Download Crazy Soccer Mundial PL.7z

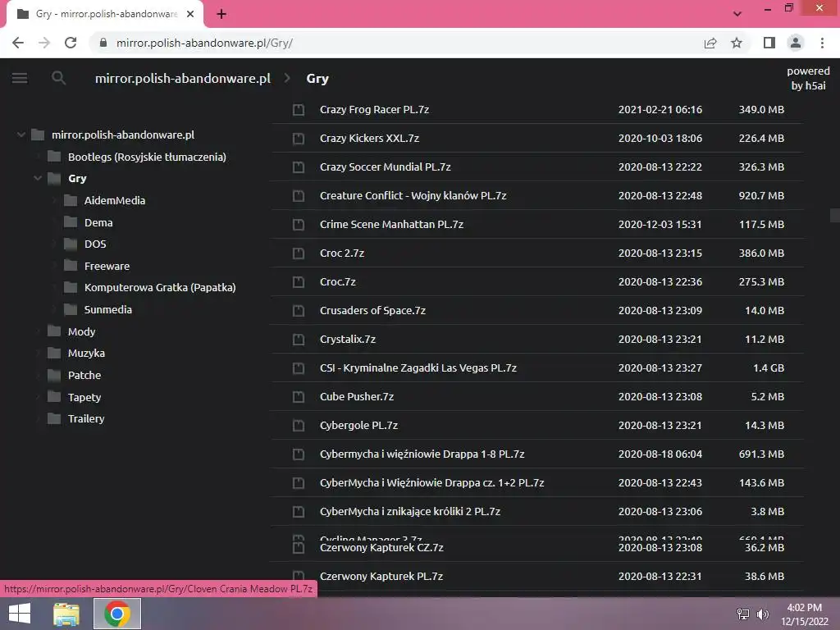[x=386, y=167]
